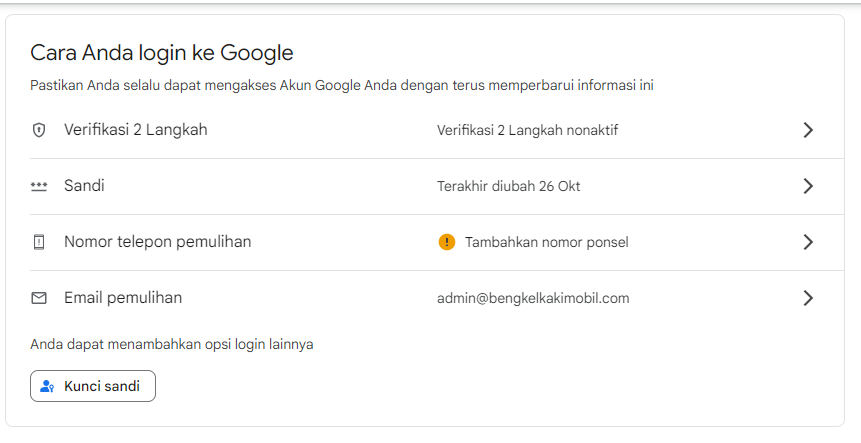
Task: Click the shield icon beside Verifikasi 2 Langkah
Action: tap(38, 130)
